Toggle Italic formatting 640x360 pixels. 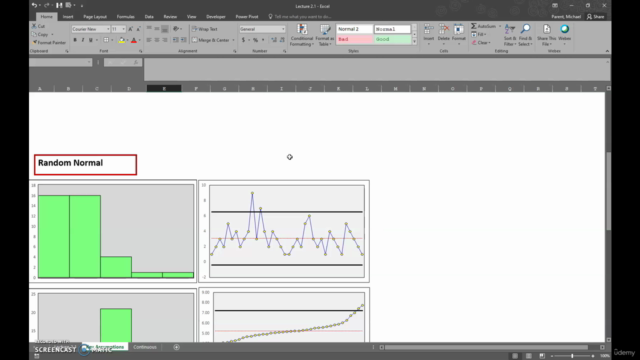pyautogui.click(x=83, y=40)
